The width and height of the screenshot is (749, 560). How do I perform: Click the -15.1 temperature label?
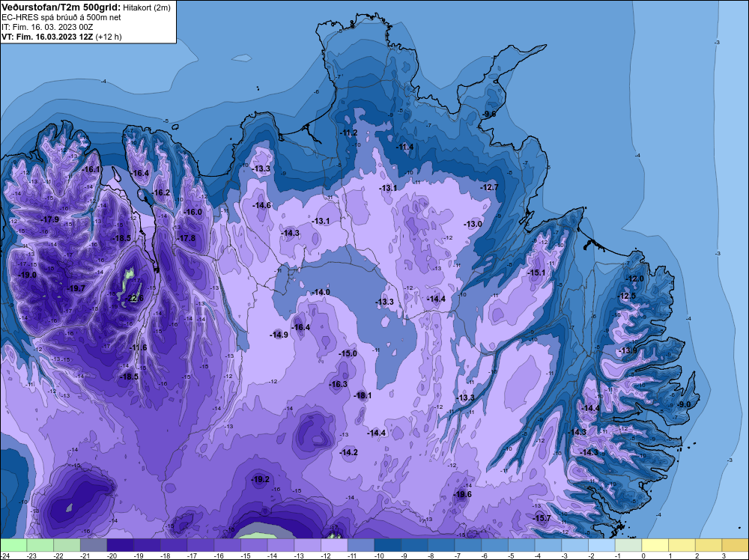[x=536, y=273]
